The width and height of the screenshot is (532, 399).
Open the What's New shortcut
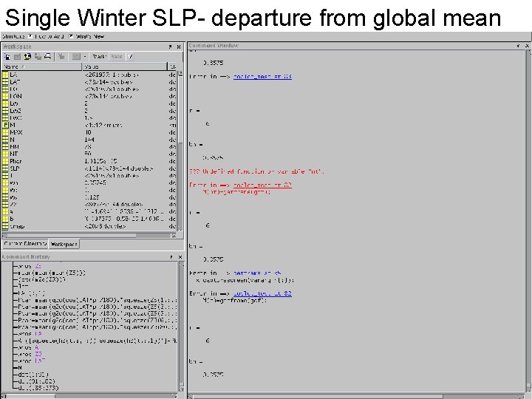pos(89,36)
